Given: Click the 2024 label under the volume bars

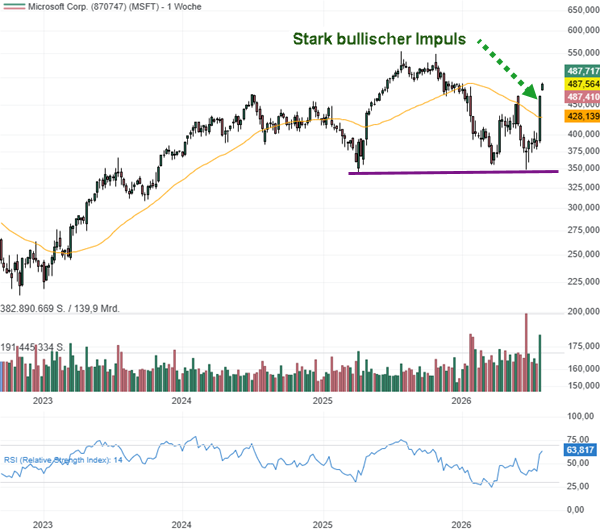Looking at the screenshot, I should pos(181,401).
